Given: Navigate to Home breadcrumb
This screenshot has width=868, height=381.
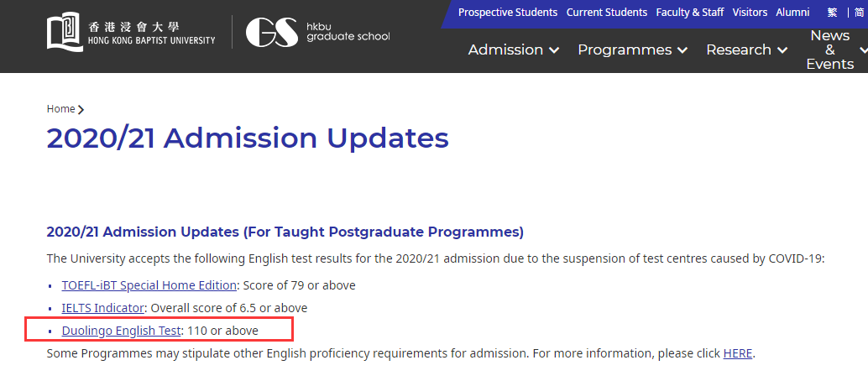Looking at the screenshot, I should 61,109.
